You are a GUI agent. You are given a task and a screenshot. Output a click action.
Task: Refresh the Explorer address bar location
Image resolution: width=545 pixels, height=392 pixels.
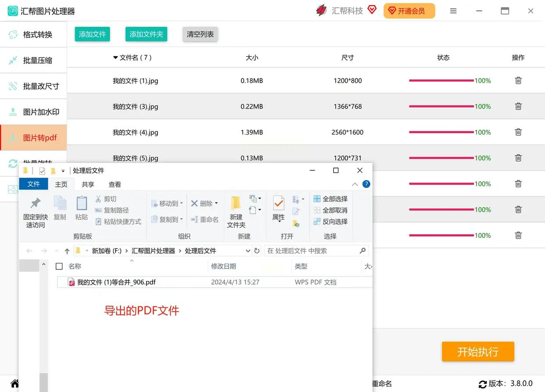257,251
